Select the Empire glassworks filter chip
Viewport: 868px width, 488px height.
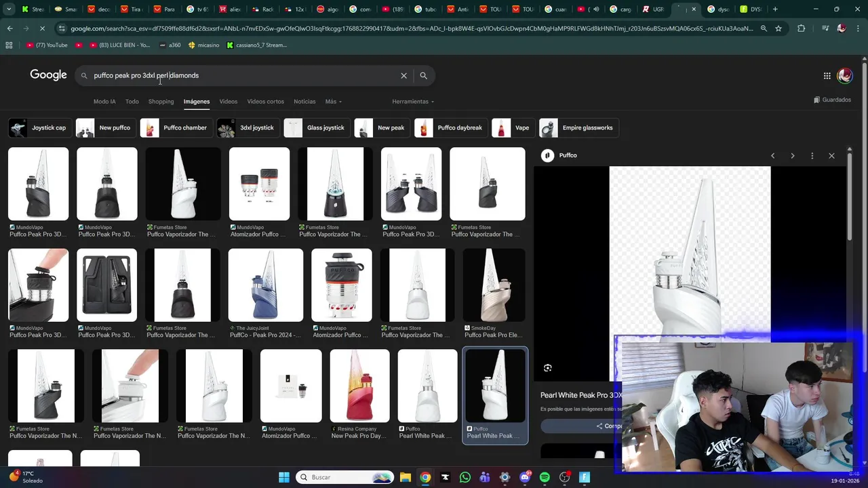578,127
